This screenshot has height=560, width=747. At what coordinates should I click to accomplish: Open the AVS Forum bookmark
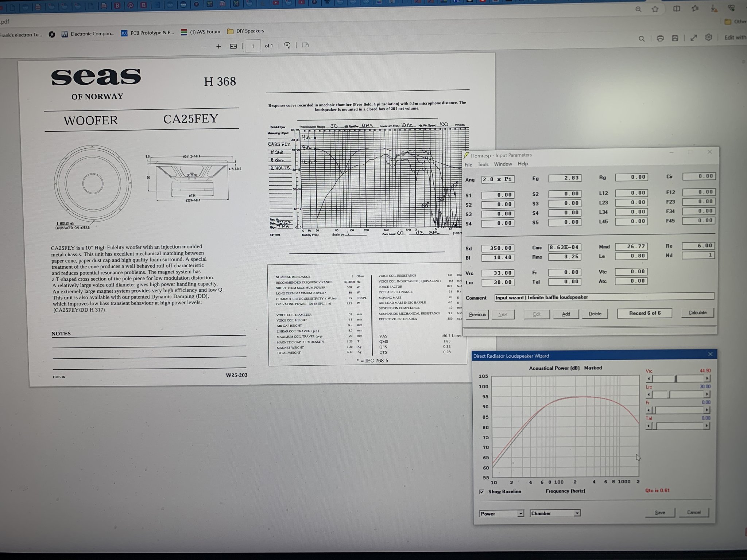click(201, 32)
